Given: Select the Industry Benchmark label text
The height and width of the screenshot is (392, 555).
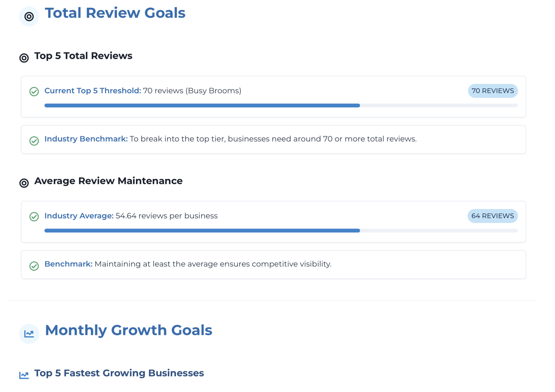Looking at the screenshot, I should 86,139.
